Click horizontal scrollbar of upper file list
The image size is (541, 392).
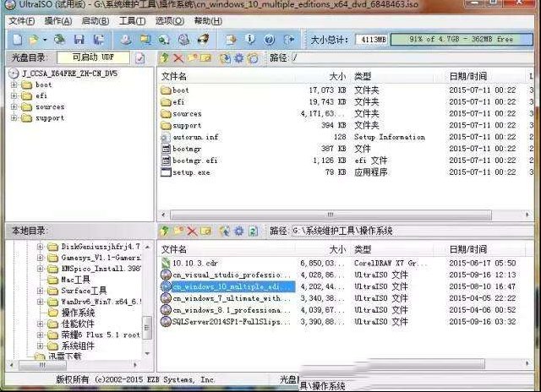(x=331, y=215)
